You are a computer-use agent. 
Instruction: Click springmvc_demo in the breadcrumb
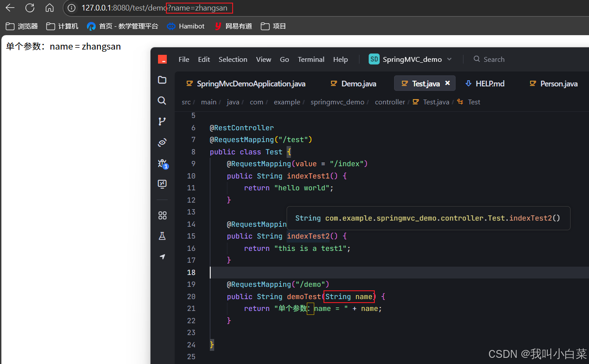click(x=338, y=102)
